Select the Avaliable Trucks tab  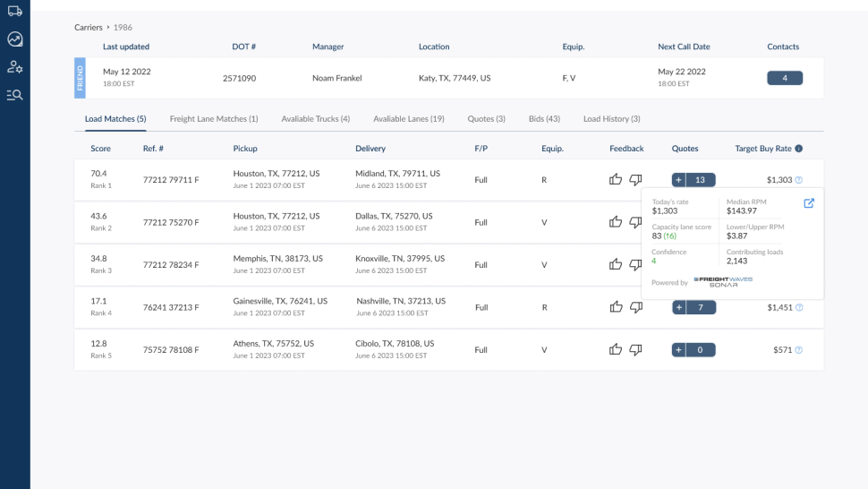click(316, 118)
